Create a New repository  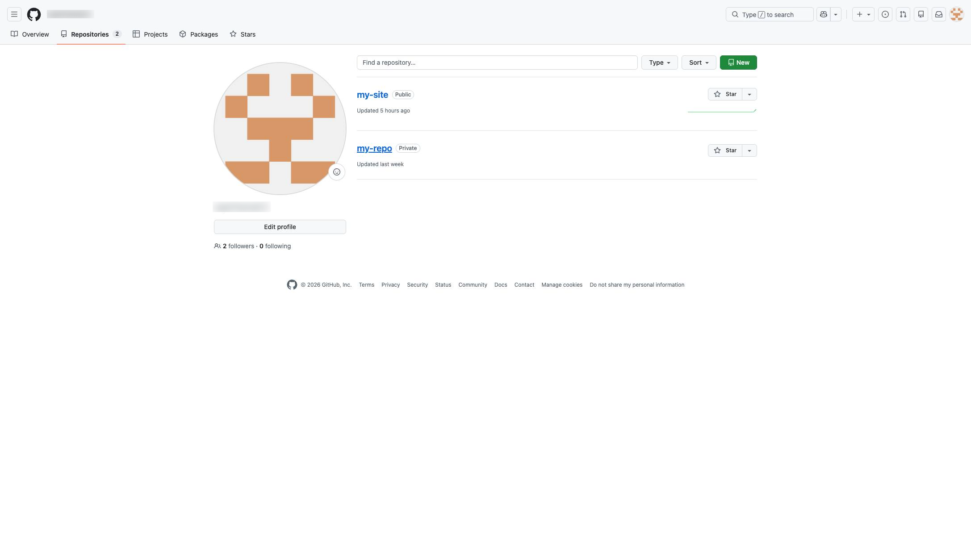pos(738,63)
